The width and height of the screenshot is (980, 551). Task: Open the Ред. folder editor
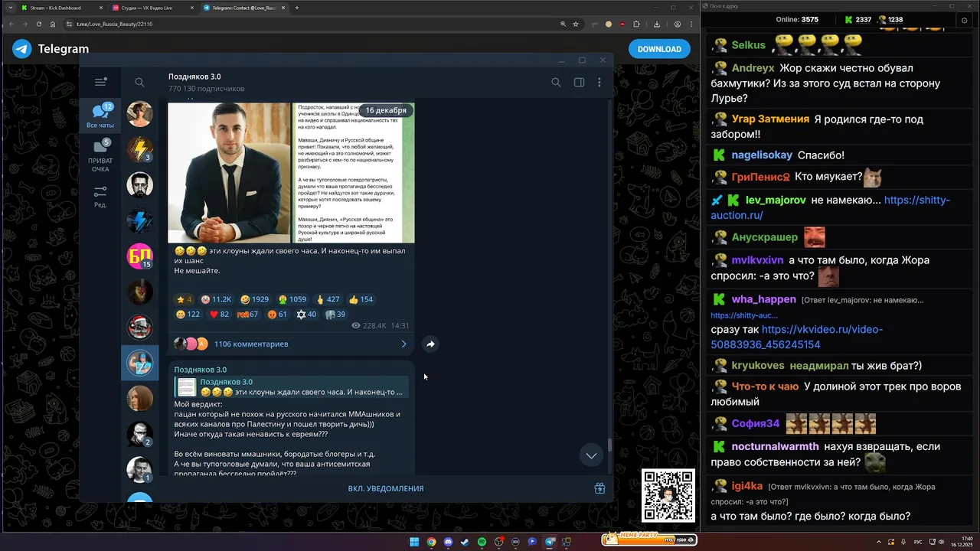coord(100,197)
